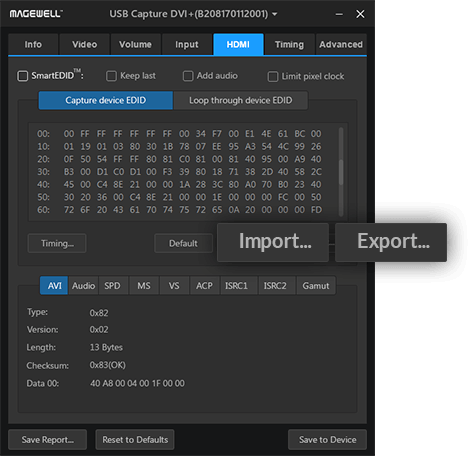Enable Limit pixel clock checkbox

pyautogui.click(x=273, y=76)
